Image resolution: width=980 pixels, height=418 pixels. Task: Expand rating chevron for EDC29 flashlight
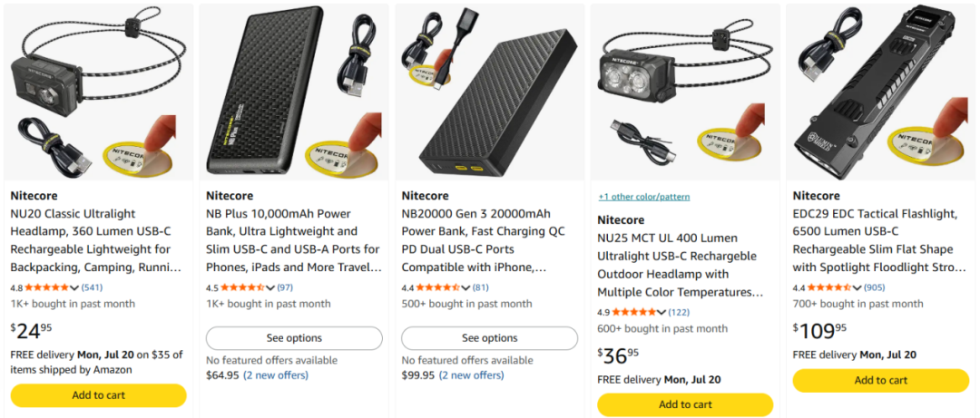(857, 288)
